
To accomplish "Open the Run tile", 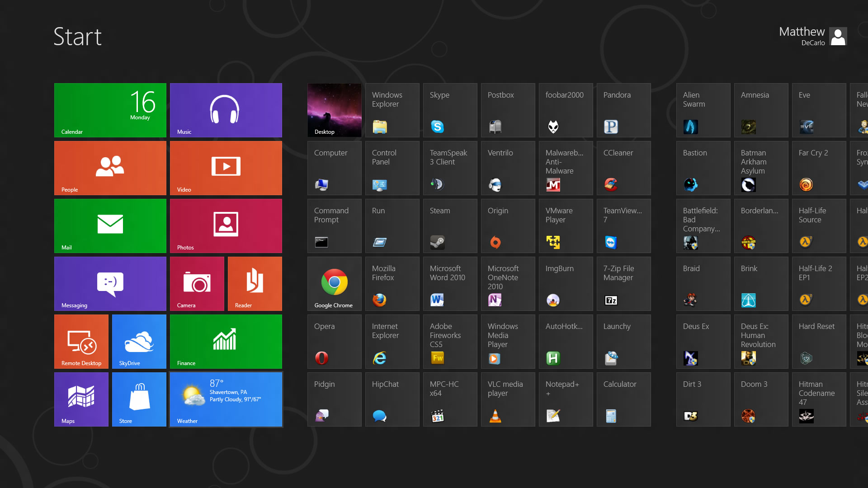I will click(x=392, y=226).
